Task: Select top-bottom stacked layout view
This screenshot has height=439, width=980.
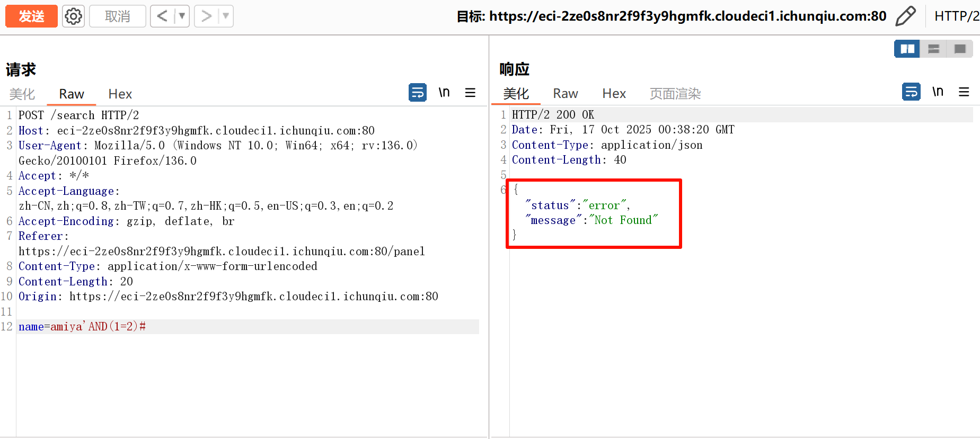Action: (x=933, y=49)
